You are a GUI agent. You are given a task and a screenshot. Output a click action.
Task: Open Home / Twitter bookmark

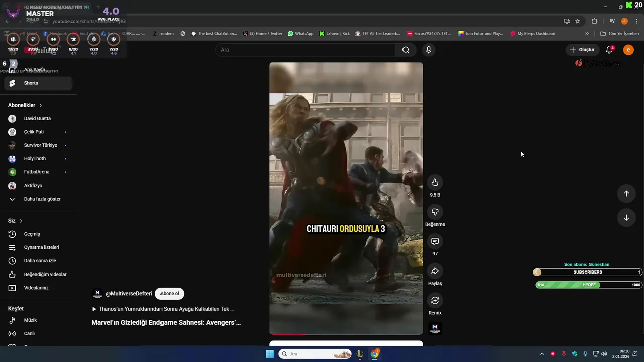(x=262, y=34)
